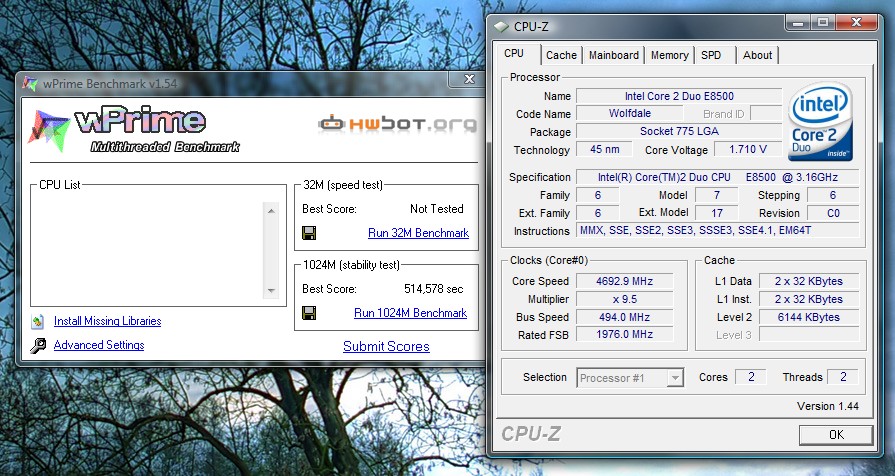Click 32M best score Not Tested

point(437,209)
